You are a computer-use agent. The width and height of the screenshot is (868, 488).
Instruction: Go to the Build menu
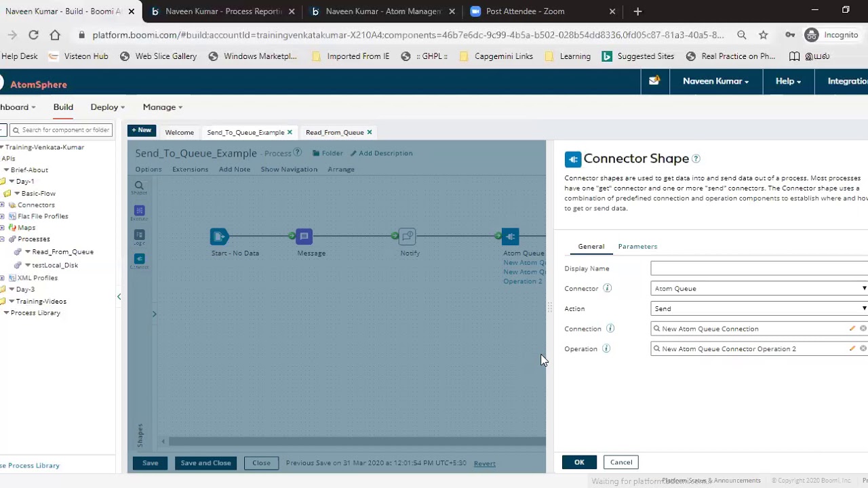click(x=63, y=107)
